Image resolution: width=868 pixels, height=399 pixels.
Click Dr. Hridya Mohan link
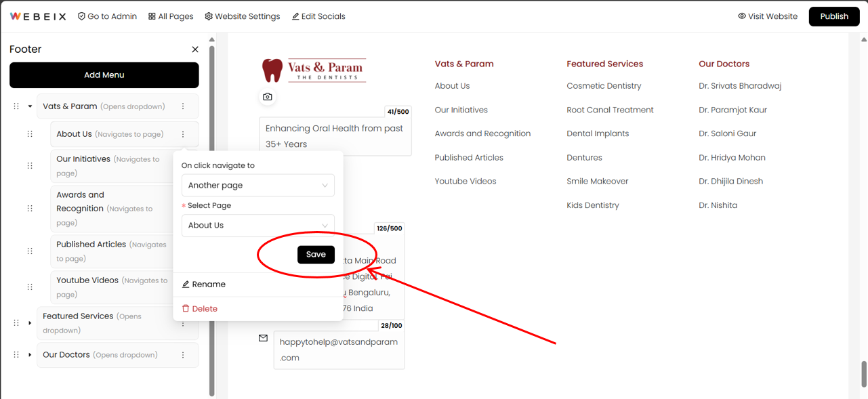(x=732, y=157)
